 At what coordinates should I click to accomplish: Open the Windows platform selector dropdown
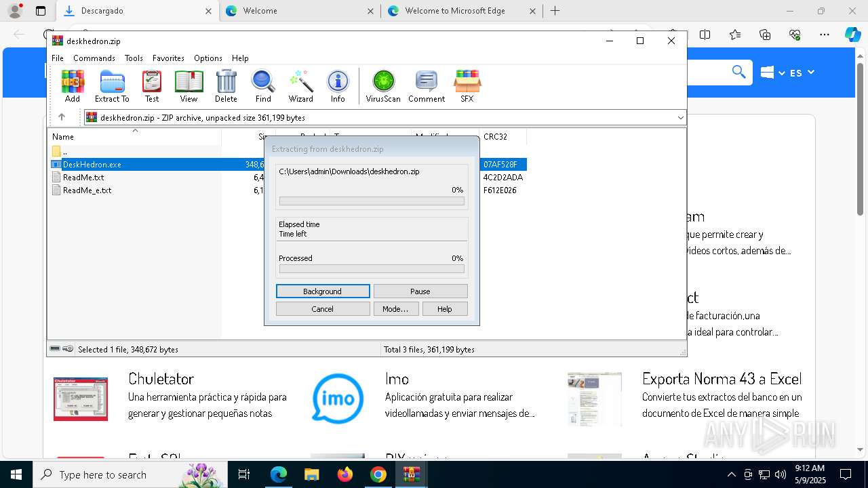tap(772, 73)
